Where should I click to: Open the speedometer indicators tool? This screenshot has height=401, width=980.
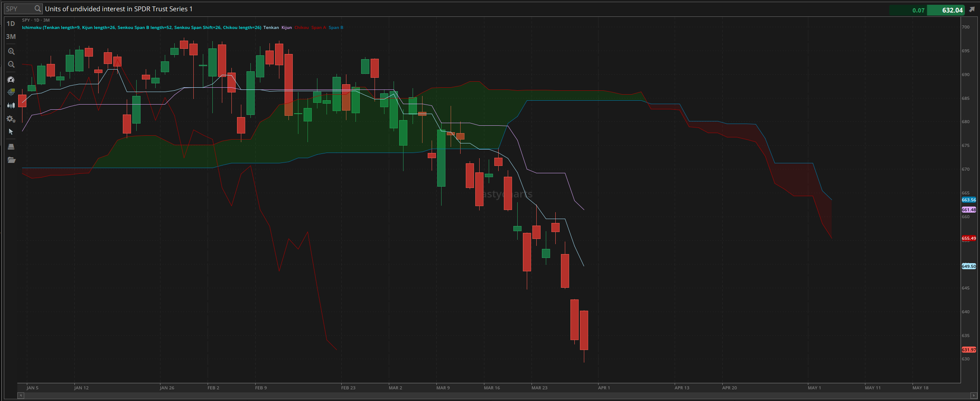coord(11,80)
